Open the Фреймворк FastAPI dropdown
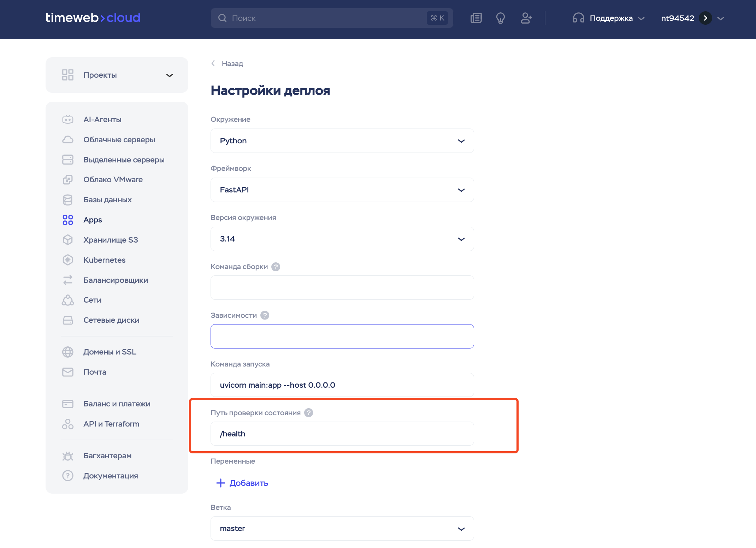 [342, 190]
